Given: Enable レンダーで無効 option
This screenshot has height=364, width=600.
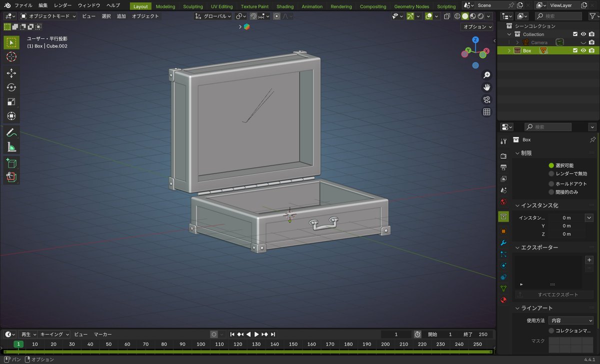Looking at the screenshot, I should [551, 174].
